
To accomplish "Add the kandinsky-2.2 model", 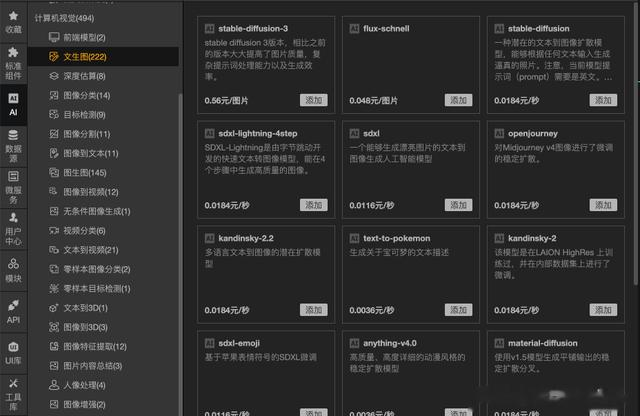I will pyautogui.click(x=313, y=310).
